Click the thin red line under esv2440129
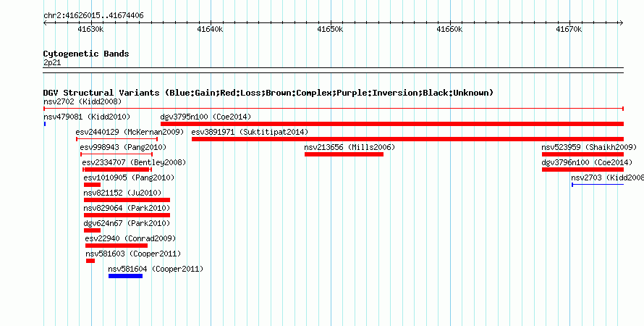 point(116,139)
